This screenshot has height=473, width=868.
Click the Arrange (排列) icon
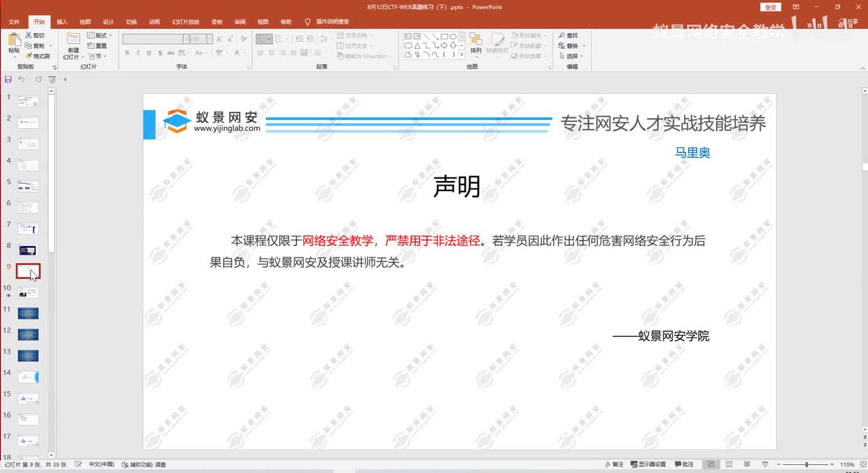[x=476, y=39]
